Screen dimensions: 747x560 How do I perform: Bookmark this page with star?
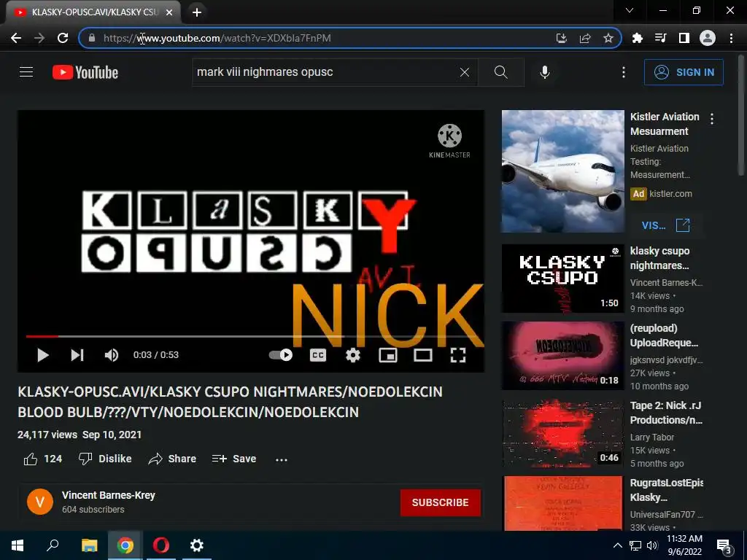coord(608,38)
